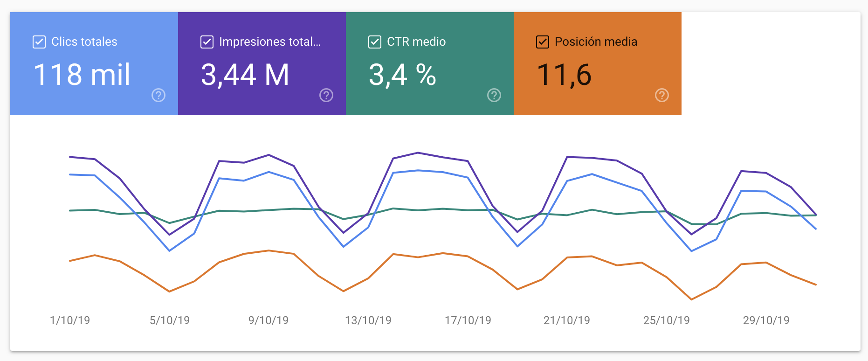Select the 29/10/19 date on the axis

(766, 320)
